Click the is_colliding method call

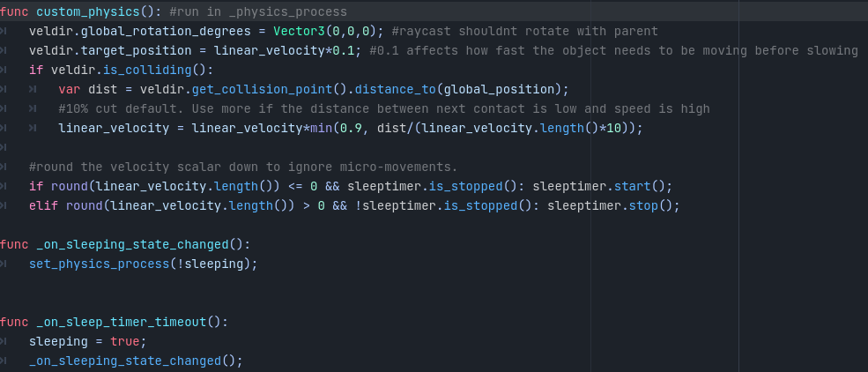(x=147, y=70)
